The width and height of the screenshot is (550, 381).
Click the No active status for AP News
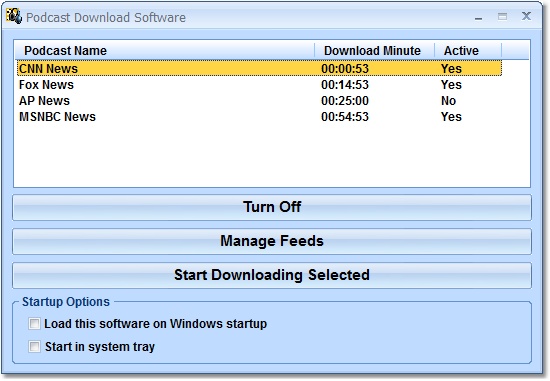[x=448, y=101]
